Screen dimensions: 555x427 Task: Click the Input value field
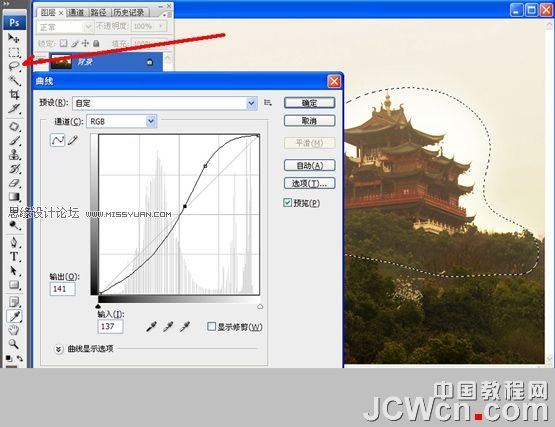[x=110, y=326]
